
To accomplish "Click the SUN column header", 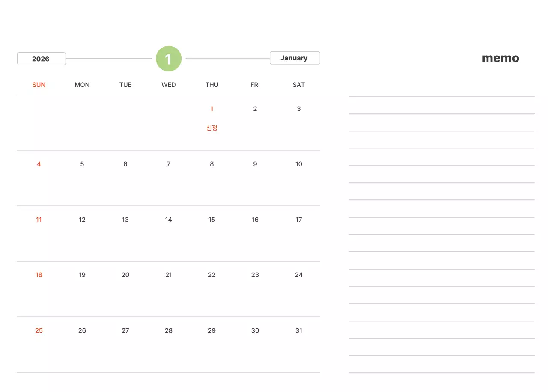I will point(39,85).
